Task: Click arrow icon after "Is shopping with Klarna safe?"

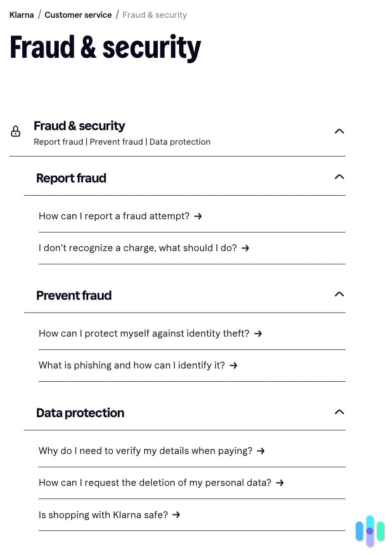Action: [x=176, y=515]
